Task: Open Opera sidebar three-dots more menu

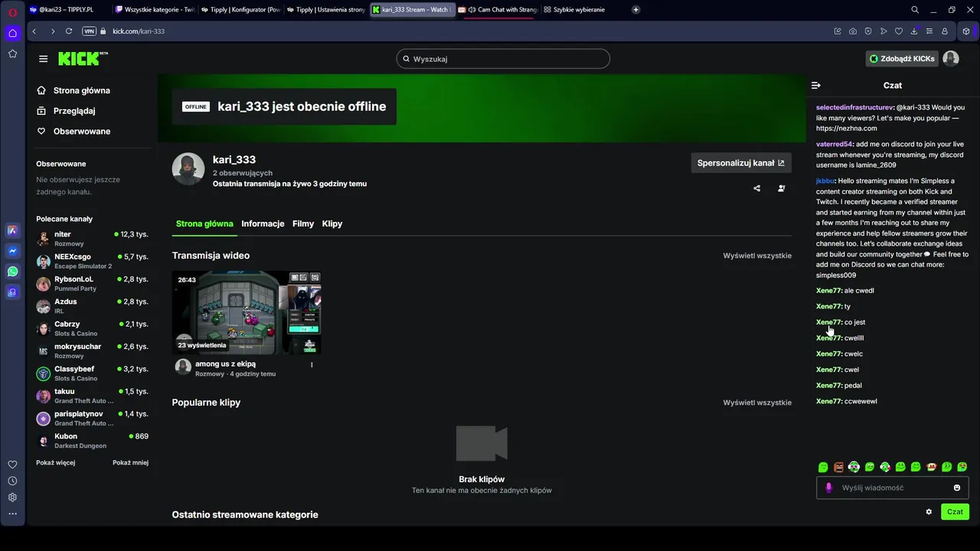Action: coord(12,514)
